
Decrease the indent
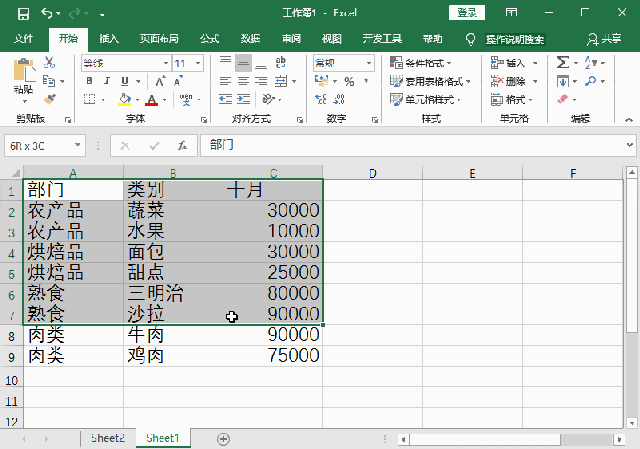tap(225, 99)
